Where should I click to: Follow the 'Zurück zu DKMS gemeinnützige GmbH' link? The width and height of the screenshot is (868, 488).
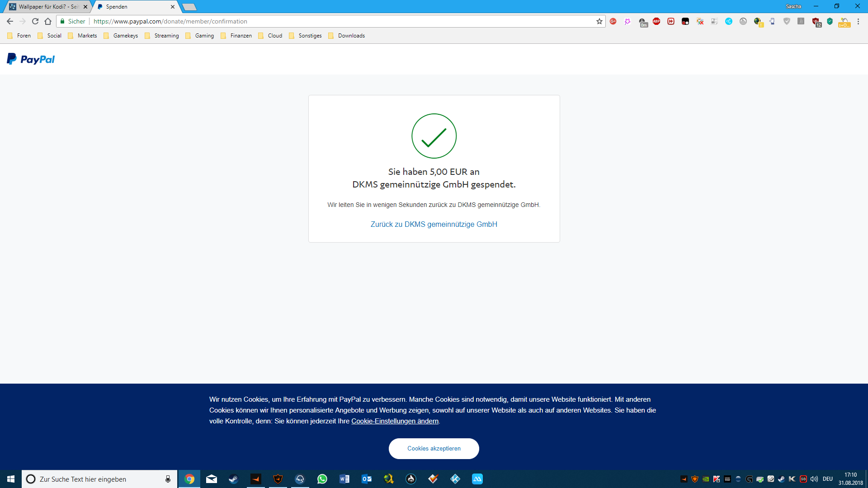click(x=434, y=224)
